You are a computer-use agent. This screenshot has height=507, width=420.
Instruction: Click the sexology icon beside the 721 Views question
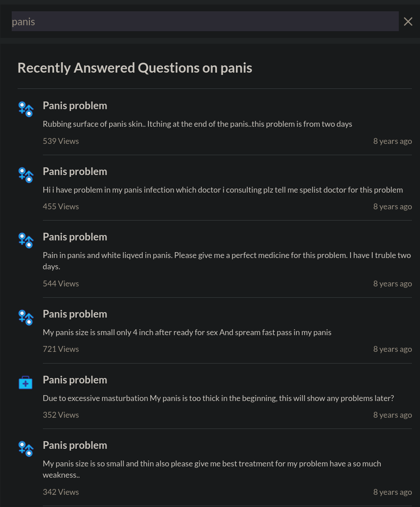(26, 318)
